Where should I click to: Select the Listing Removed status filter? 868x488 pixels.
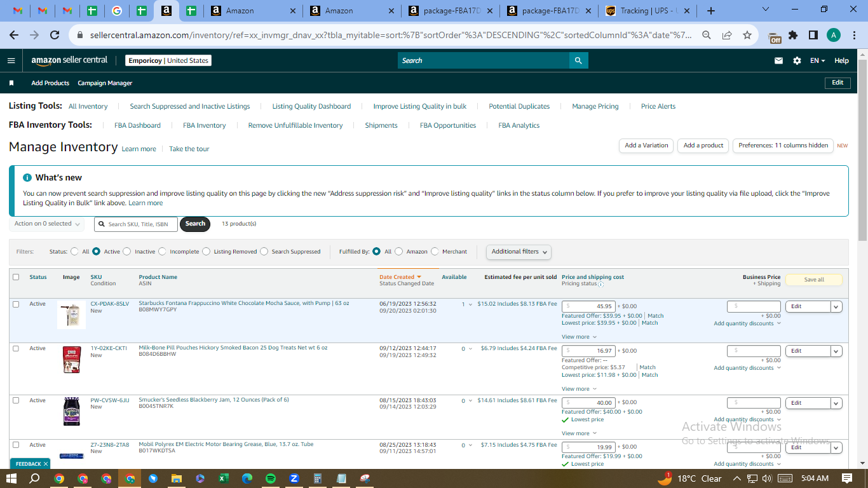point(206,252)
